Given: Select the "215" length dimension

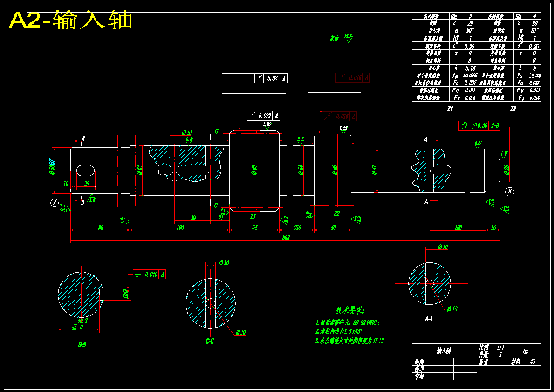Looking at the screenshot, I should (x=297, y=227).
